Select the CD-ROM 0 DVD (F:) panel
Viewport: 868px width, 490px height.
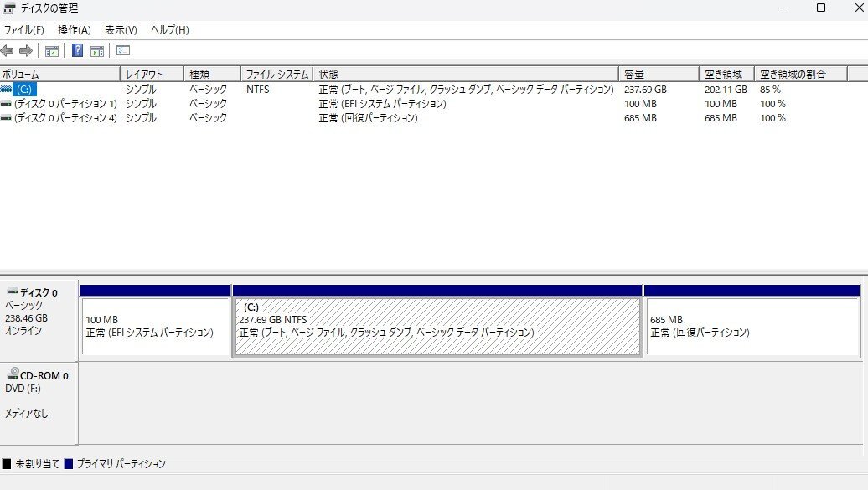(39, 405)
